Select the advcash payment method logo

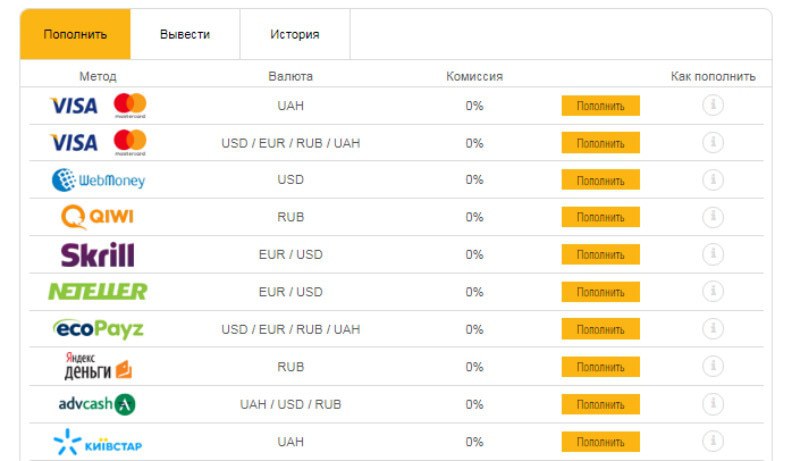pos(98,404)
